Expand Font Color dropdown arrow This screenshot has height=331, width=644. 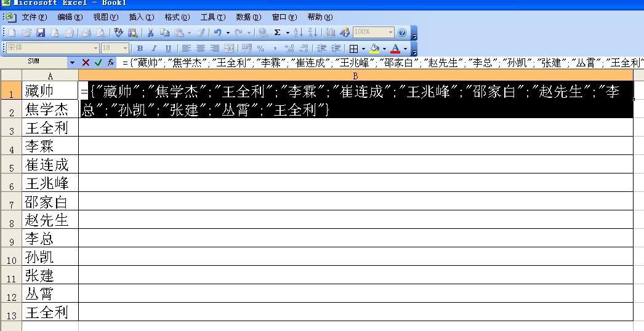[405, 49]
